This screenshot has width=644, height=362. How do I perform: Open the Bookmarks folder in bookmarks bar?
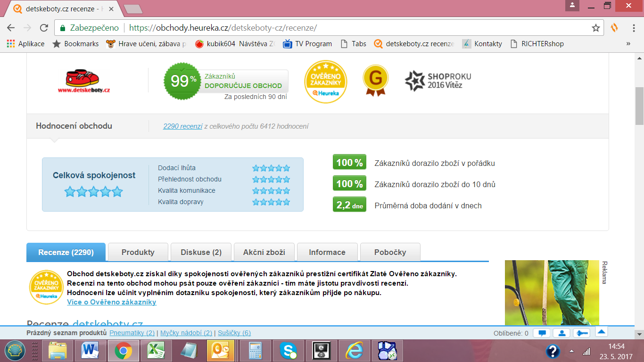point(75,44)
